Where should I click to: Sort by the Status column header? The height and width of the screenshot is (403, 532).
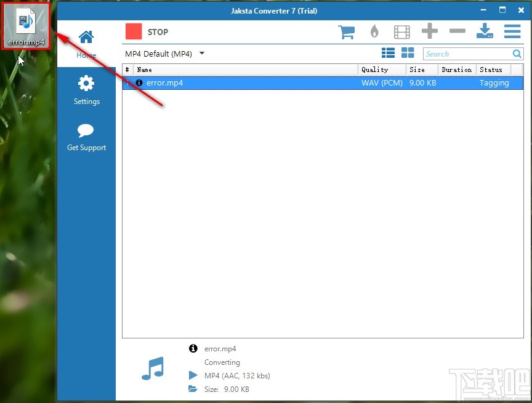[494, 70]
